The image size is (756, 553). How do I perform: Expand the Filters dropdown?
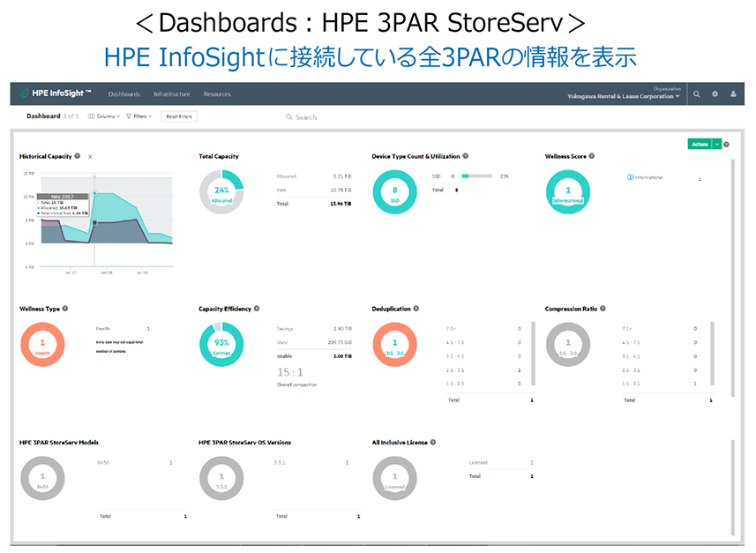[x=138, y=116]
